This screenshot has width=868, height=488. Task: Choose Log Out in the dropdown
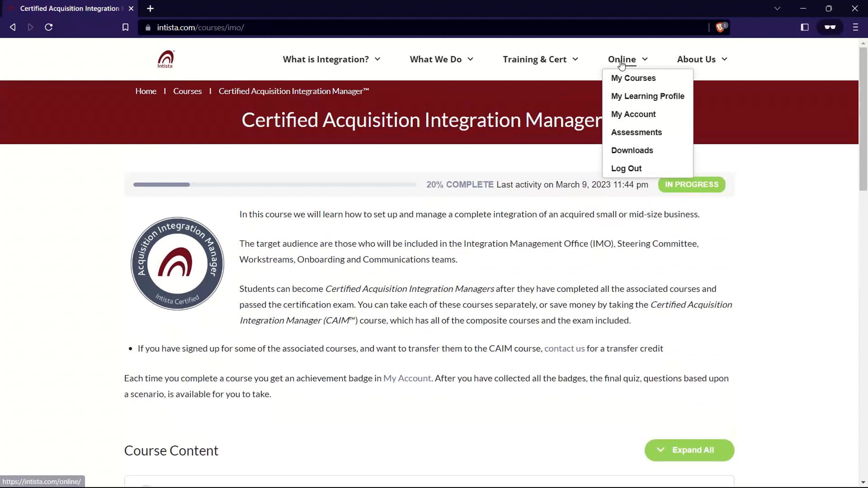(626, 168)
